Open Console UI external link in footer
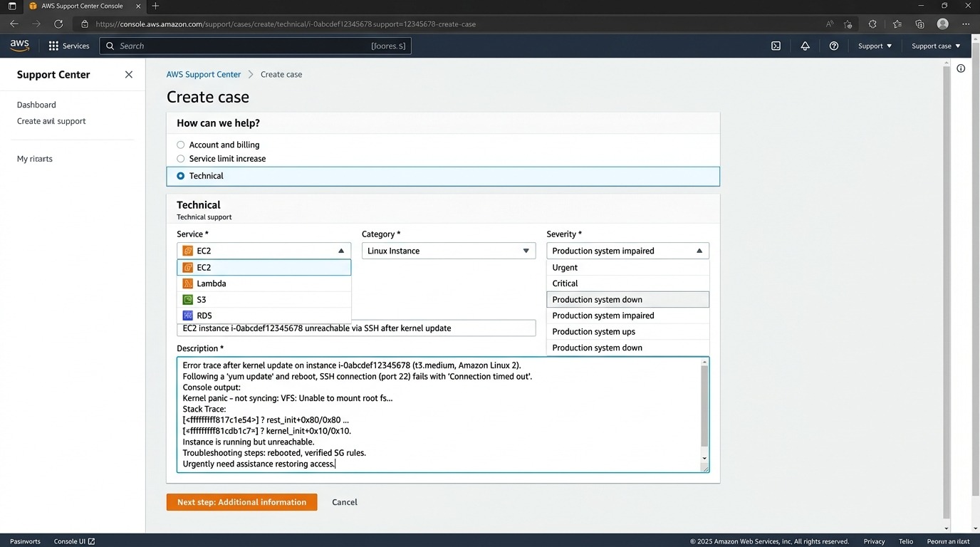Image resolution: width=980 pixels, height=547 pixels. [75, 541]
